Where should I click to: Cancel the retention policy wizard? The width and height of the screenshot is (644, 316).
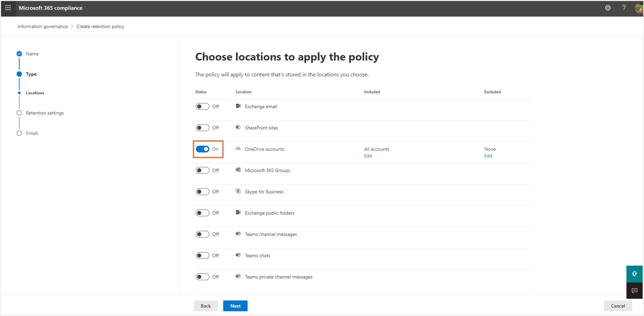click(618, 306)
